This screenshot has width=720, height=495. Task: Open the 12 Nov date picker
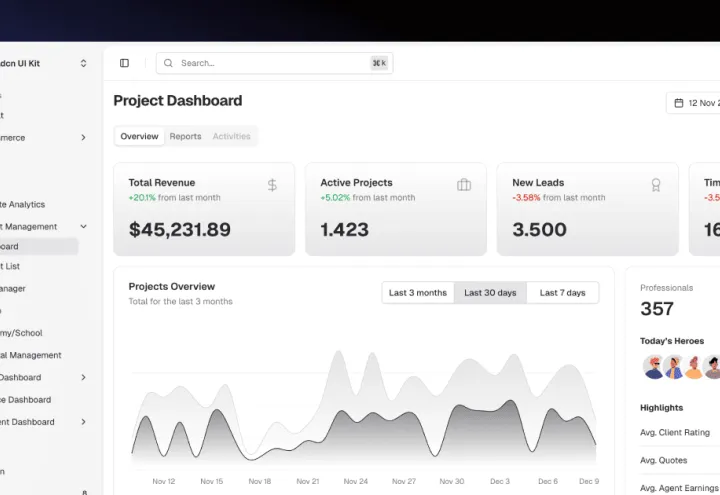click(693, 103)
